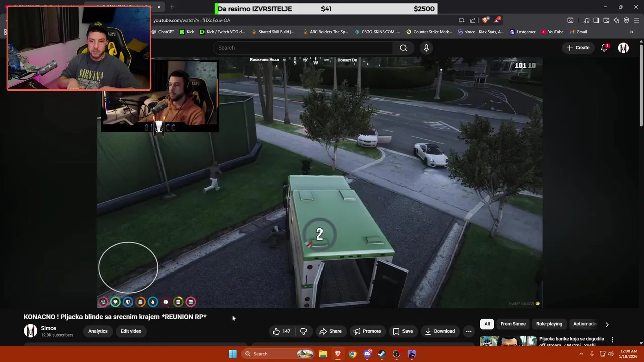Open OBS Studio from the taskbar
The height and width of the screenshot is (362, 644).
tap(396, 354)
